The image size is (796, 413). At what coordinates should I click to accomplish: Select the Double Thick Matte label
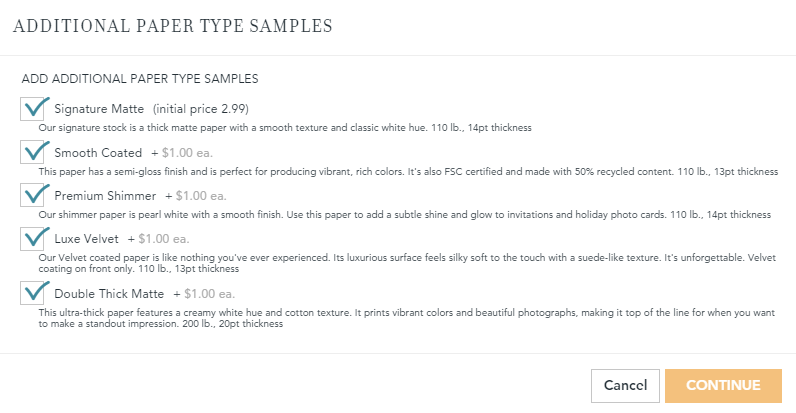click(109, 294)
